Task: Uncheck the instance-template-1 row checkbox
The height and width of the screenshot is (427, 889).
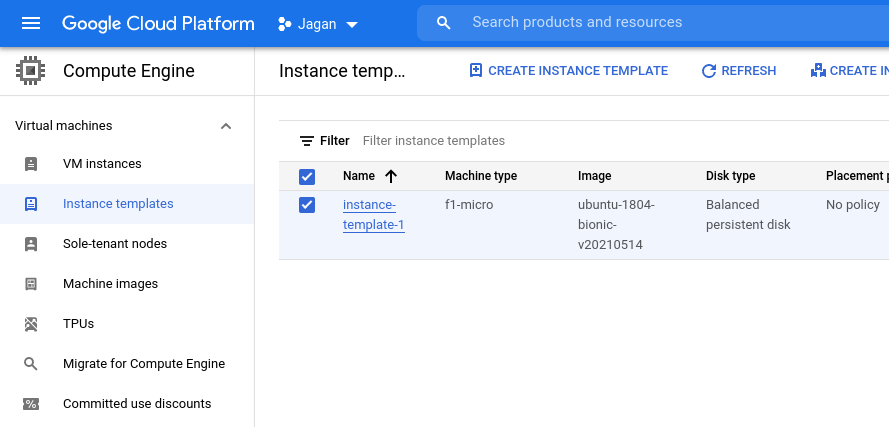Action: [307, 205]
